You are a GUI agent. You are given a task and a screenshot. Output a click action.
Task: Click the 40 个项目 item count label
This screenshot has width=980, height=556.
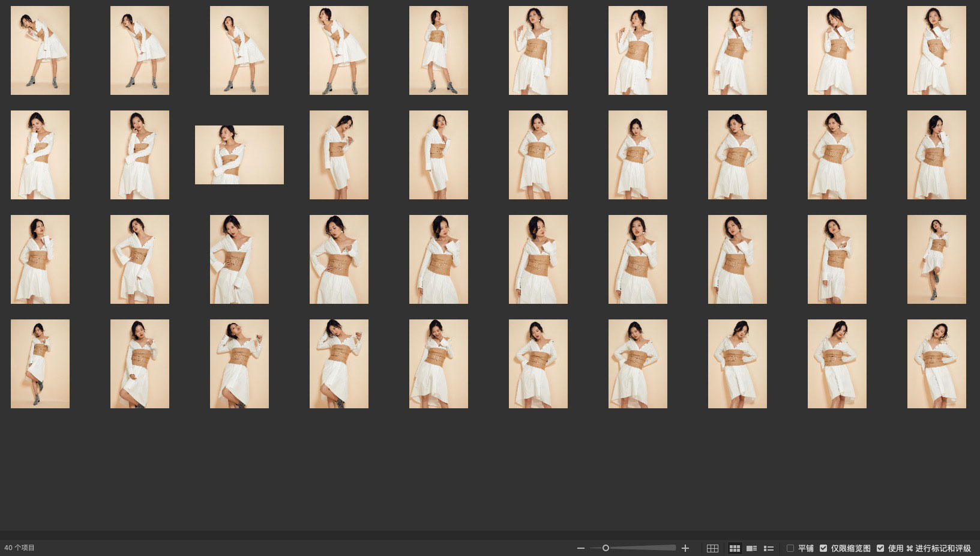coord(20,548)
